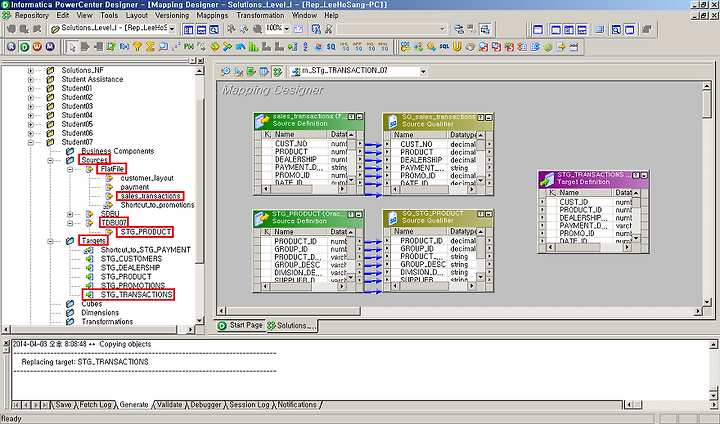Minimize the SQ_STG_PRODUCT source qualifier box
720x424 pixels.
[x=489, y=215]
